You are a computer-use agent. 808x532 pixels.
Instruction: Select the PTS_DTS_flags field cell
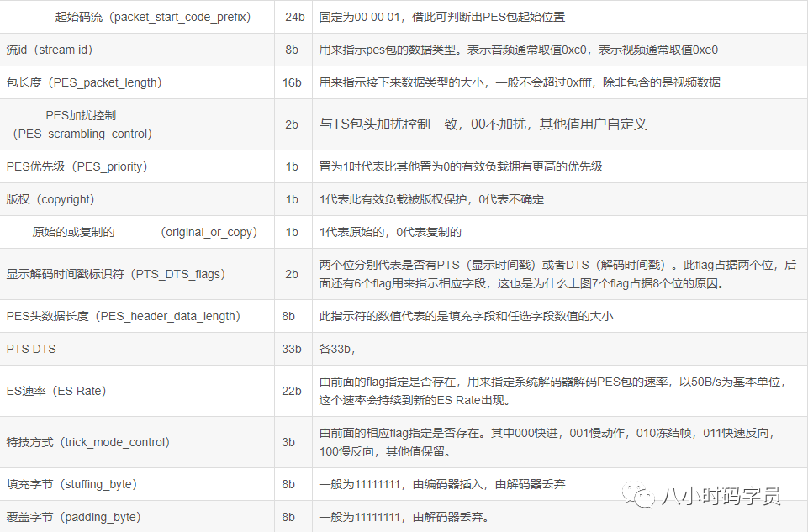[x=137, y=274]
